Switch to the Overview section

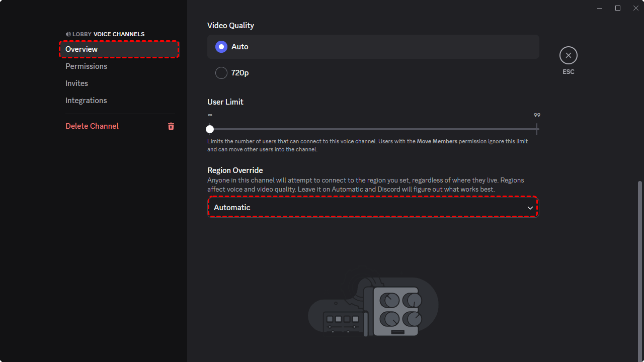(x=82, y=49)
